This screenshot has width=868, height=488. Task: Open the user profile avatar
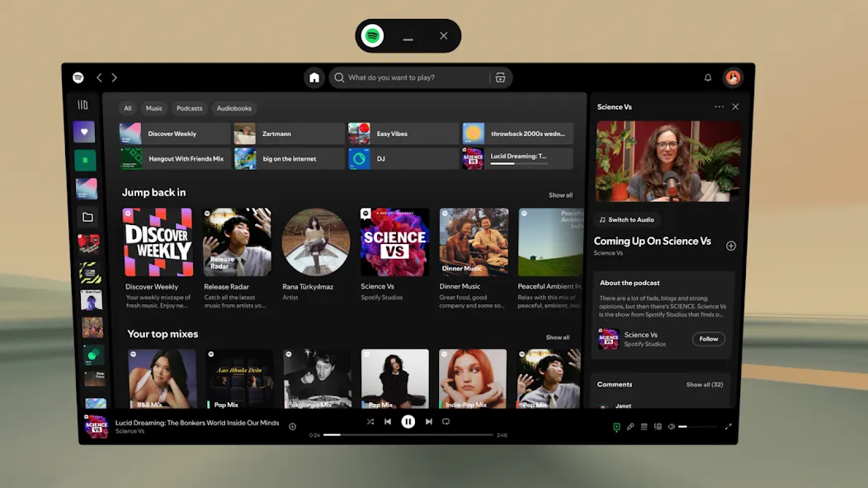733,77
